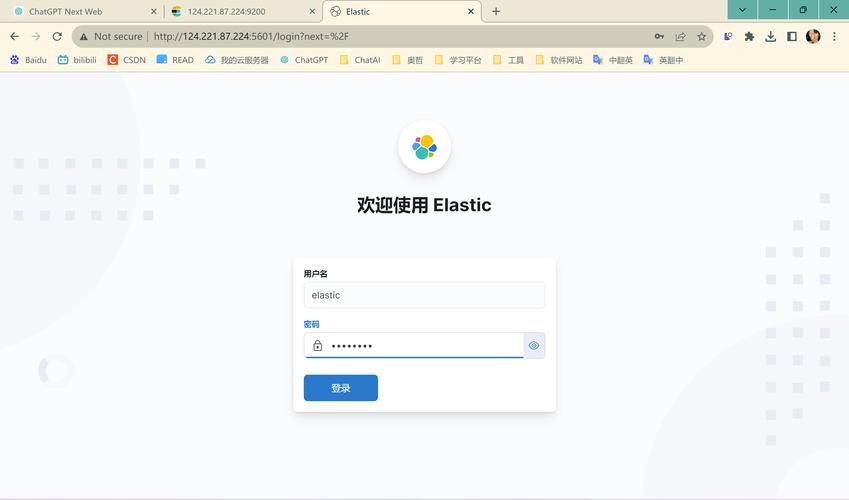Open the ChatGPT bookmark
The width and height of the screenshot is (849, 500).
click(304, 60)
